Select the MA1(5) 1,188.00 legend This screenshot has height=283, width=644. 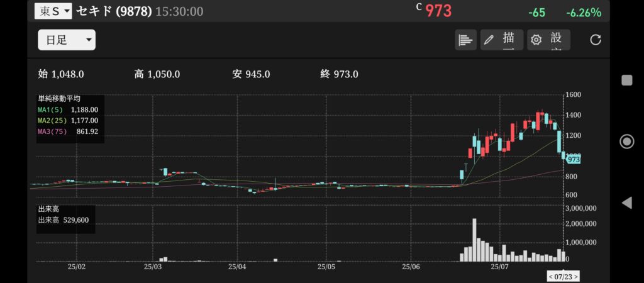[68, 109]
